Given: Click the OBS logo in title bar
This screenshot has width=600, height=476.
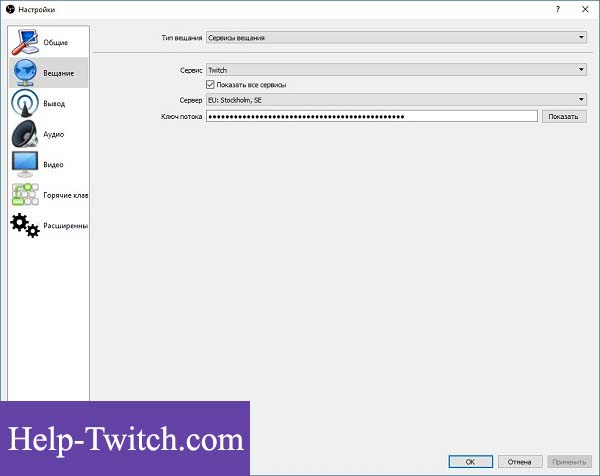Looking at the screenshot, I should coord(9,9).
